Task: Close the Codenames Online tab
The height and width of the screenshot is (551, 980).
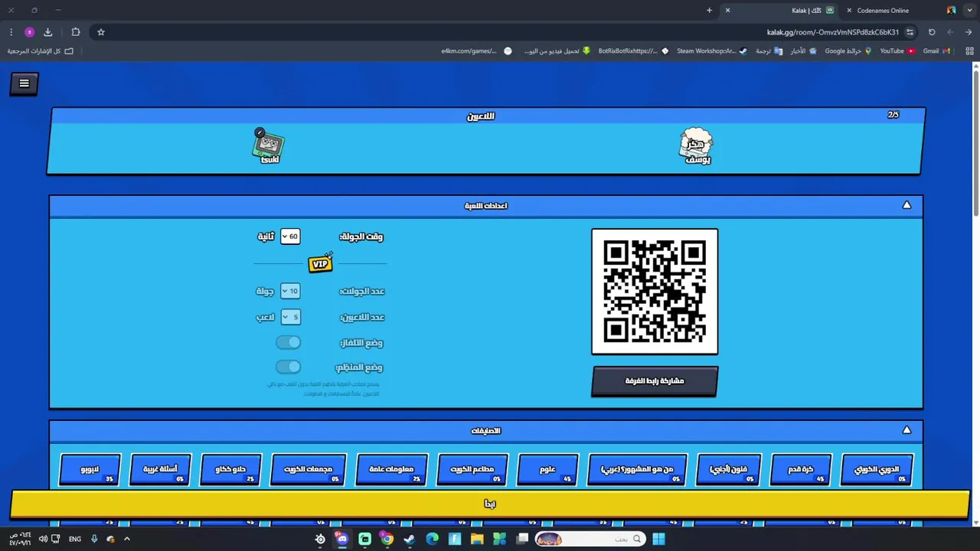Action: coord(849,11)
